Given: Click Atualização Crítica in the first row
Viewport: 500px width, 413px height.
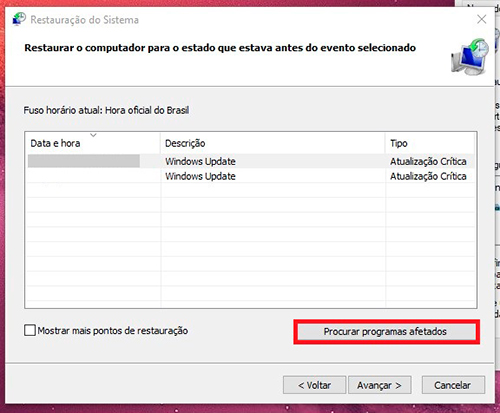Looking at the screenshot, I should tap(428, 161).
